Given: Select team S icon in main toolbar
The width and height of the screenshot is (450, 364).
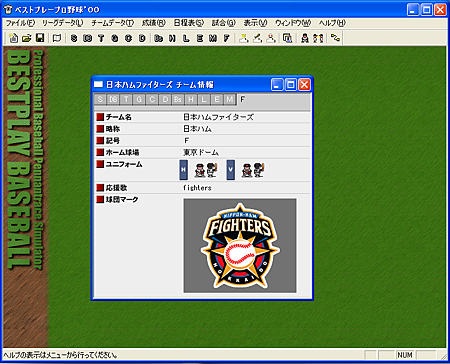Looking at the screenshot, I should point(74,38).
